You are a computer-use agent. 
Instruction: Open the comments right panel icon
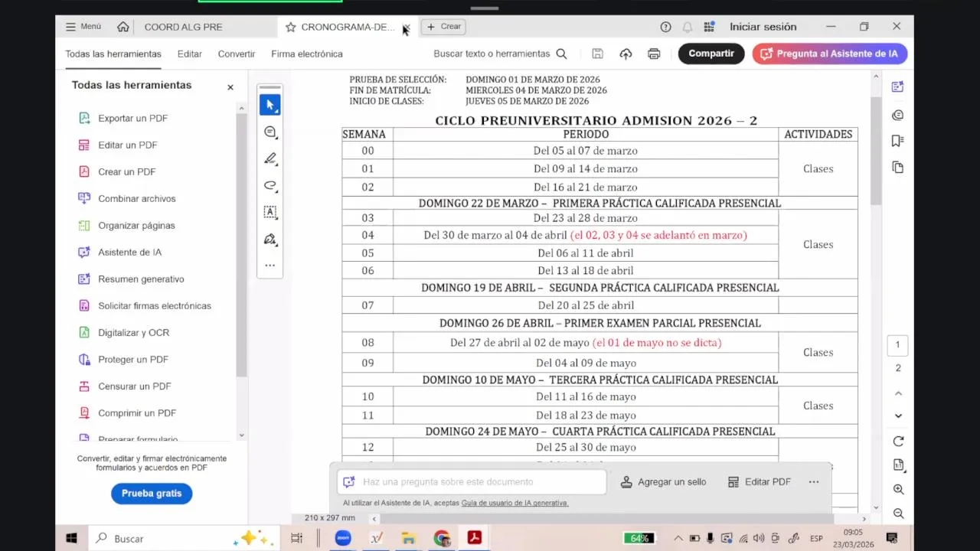click(x=898, y=115)
